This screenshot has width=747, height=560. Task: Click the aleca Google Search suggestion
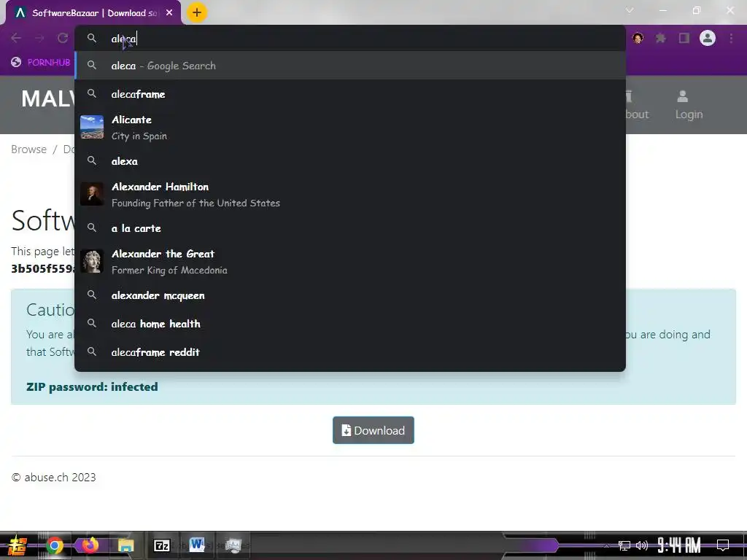[x=350, y=66]
